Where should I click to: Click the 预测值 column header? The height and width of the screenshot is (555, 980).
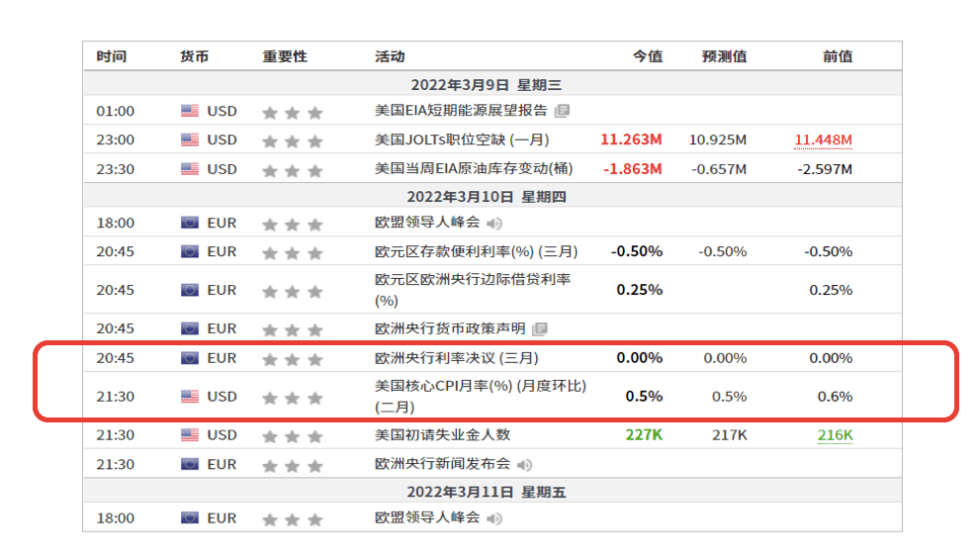[x=724, y=56]
